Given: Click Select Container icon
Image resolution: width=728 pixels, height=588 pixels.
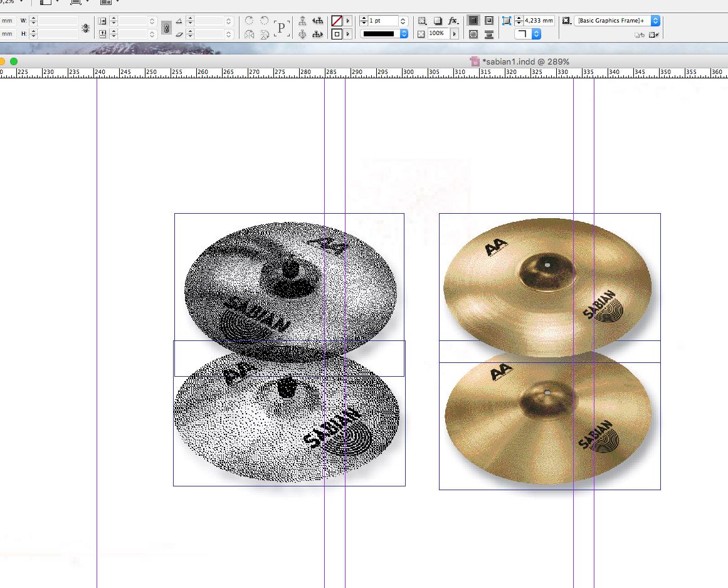Looking at the screenshot, I should [302, 21].
